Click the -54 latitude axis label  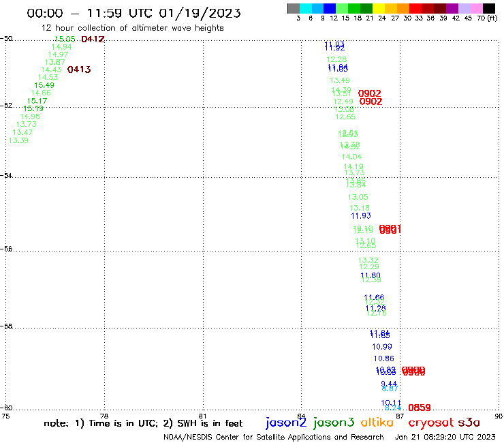click(x=6, y=175)
